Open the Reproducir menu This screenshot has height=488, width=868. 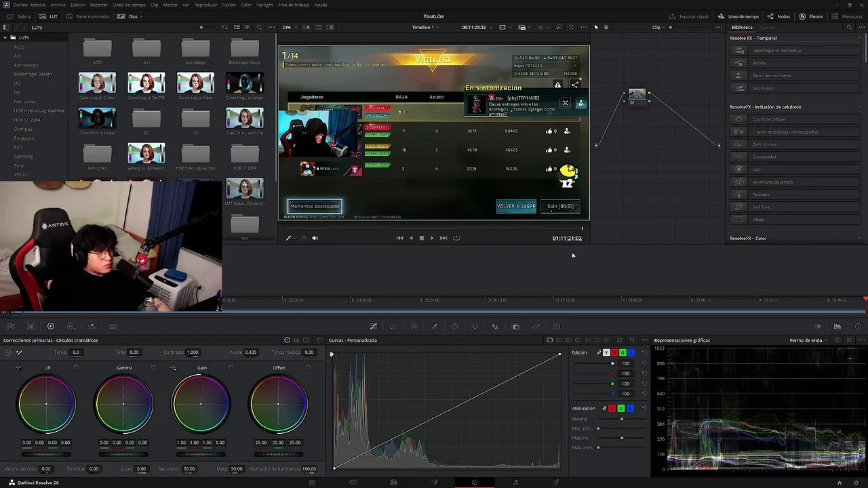(x=205, y=5)
